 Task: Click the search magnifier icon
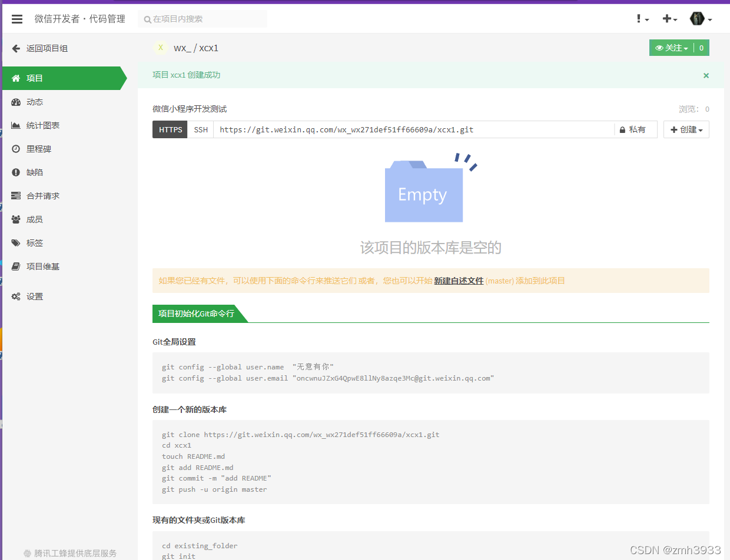click(148, 19)
